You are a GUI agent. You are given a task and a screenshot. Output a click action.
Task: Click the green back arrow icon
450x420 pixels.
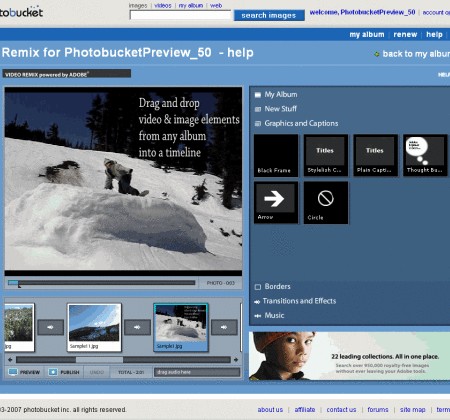(377, 54)
